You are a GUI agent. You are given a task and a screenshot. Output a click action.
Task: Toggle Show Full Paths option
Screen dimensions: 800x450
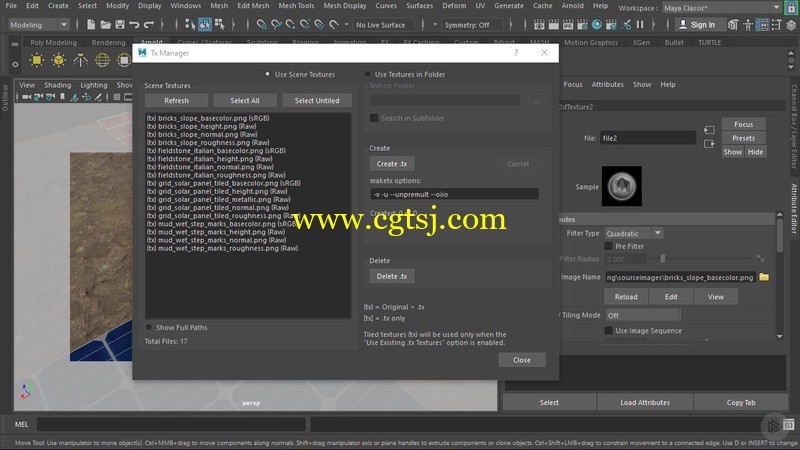(x=149, y=327)
